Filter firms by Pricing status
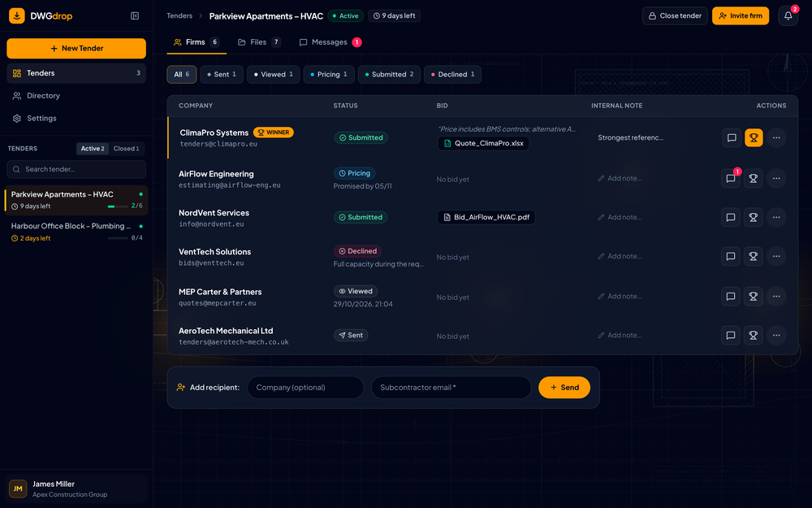The image size is (812, 508). point(329,75)
